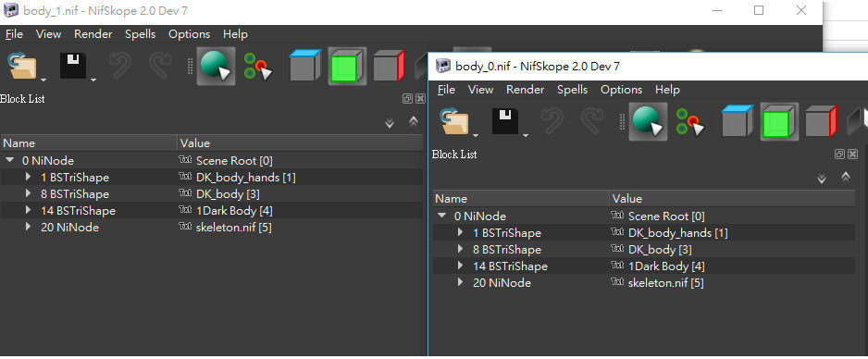Select value "skeleton.nif [5]" in body_1.nif
The width and height of the screenshot is (868, 359).
coord(233,227)
